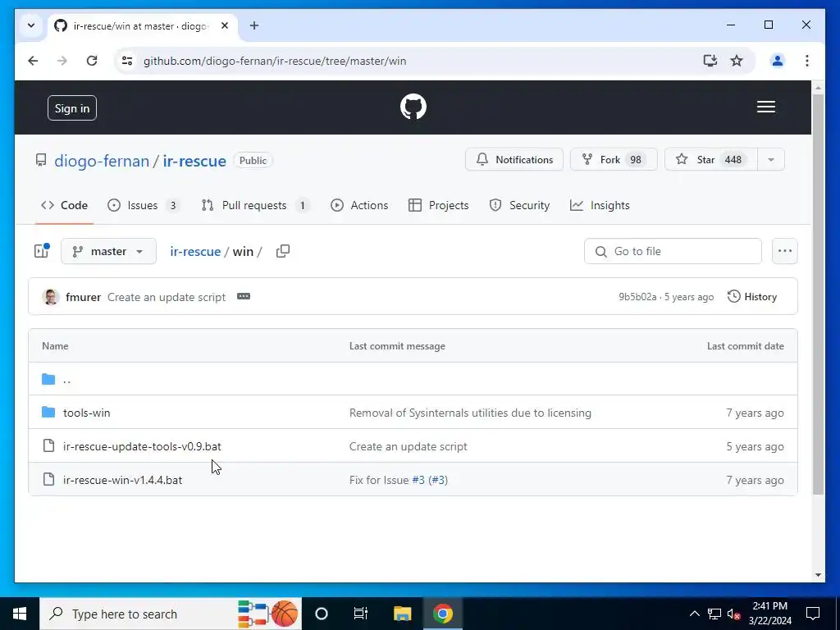840x630 pixels.
Task: Click the muted volume tray icon
Action: [x=734, y=614]
